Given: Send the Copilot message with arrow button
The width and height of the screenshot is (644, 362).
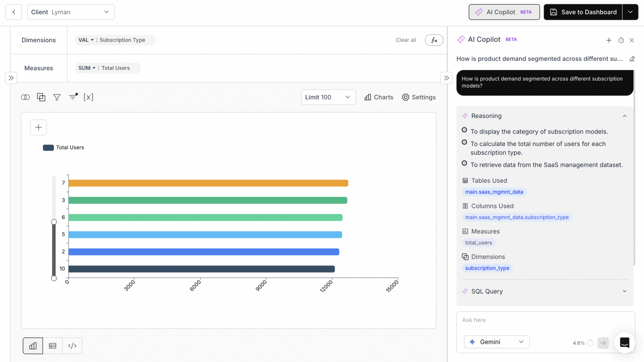Looking at the screenshot, I should 603,343.
